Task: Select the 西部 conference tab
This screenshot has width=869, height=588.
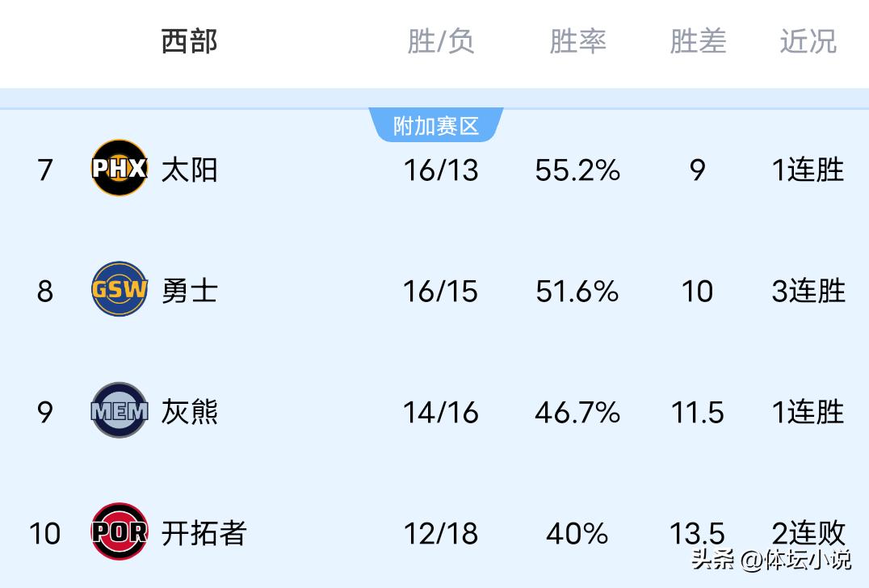Action: (190, 41)
